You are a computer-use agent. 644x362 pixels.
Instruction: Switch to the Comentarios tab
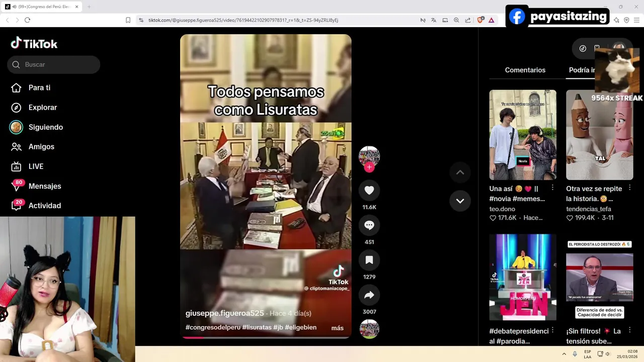coord(525,70)
